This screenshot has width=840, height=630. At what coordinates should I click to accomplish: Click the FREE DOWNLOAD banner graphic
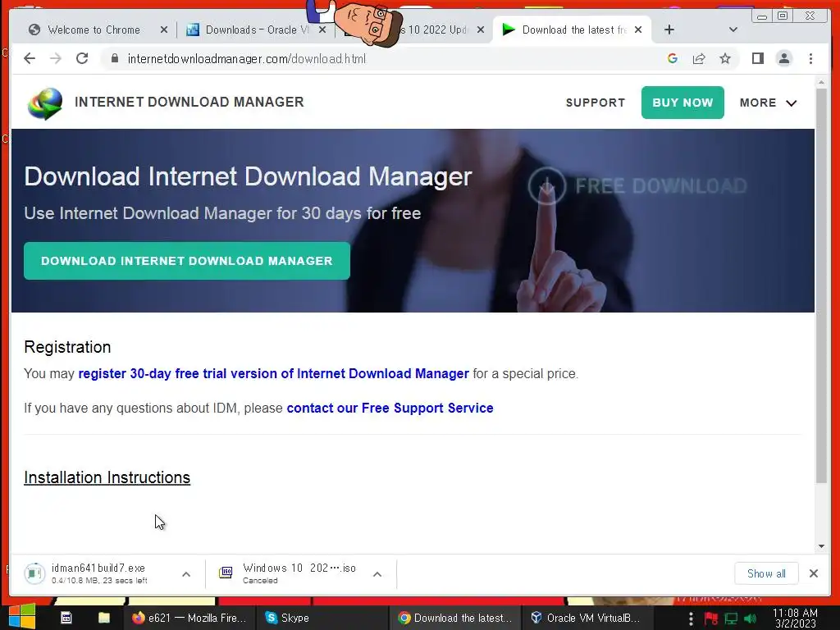tap(637, 186)
